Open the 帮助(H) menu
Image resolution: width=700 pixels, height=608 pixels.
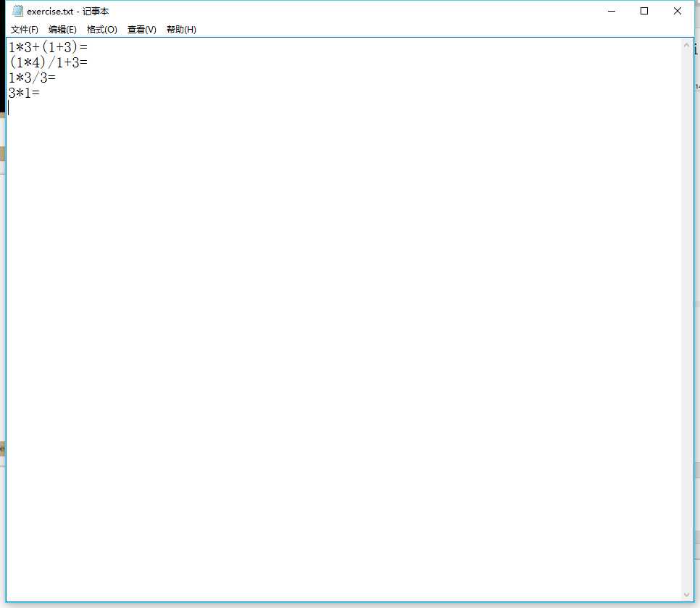tap(181, 30)
